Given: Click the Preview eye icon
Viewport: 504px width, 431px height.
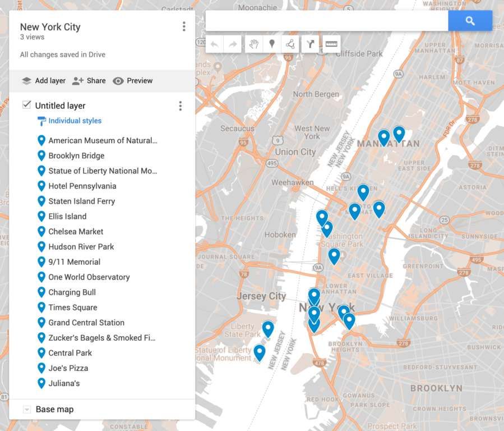Looking at the screenshot, I should point(118,81).
